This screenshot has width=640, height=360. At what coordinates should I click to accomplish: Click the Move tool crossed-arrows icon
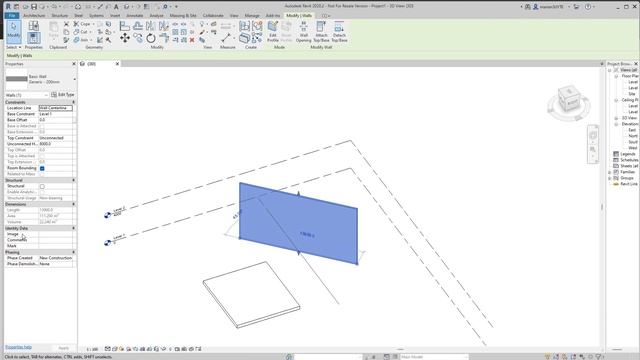click(125, 38)
